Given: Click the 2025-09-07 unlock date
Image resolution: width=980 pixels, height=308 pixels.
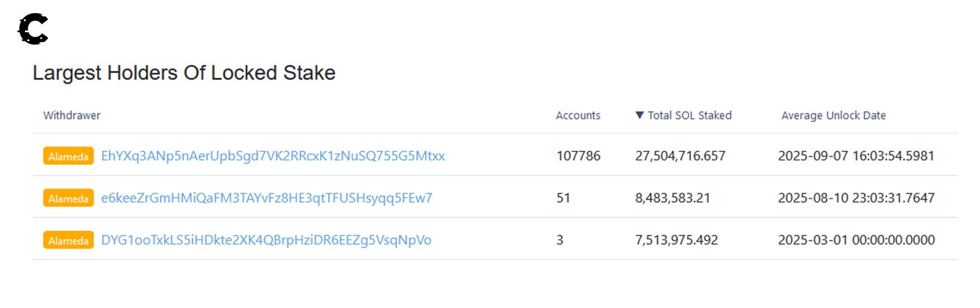Looking at the screenshot, I should (856, 156).
